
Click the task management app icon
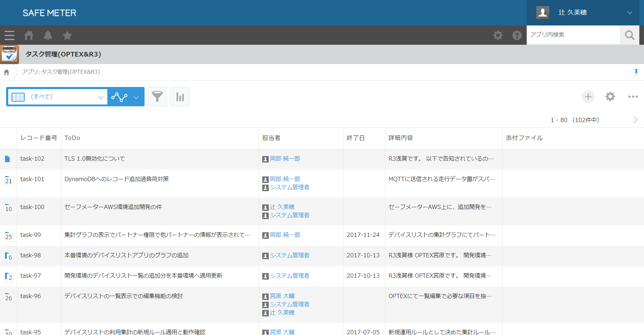point(9,54)
